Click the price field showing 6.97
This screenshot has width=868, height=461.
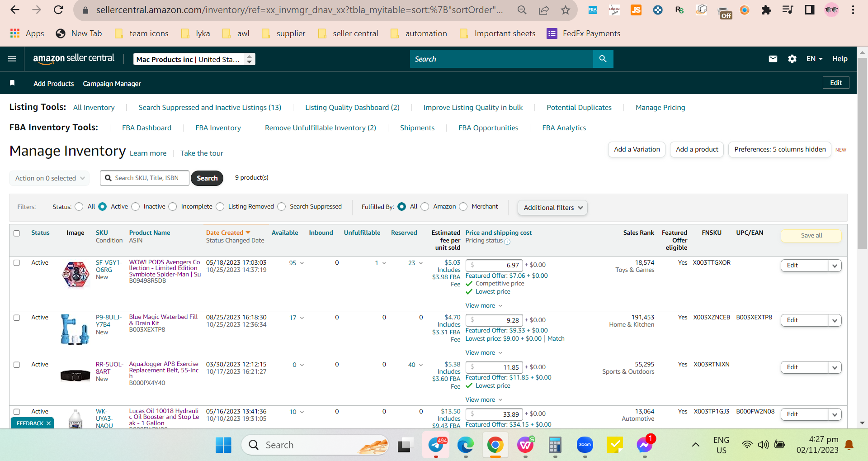pyautogui.click(x=494, y=265)
